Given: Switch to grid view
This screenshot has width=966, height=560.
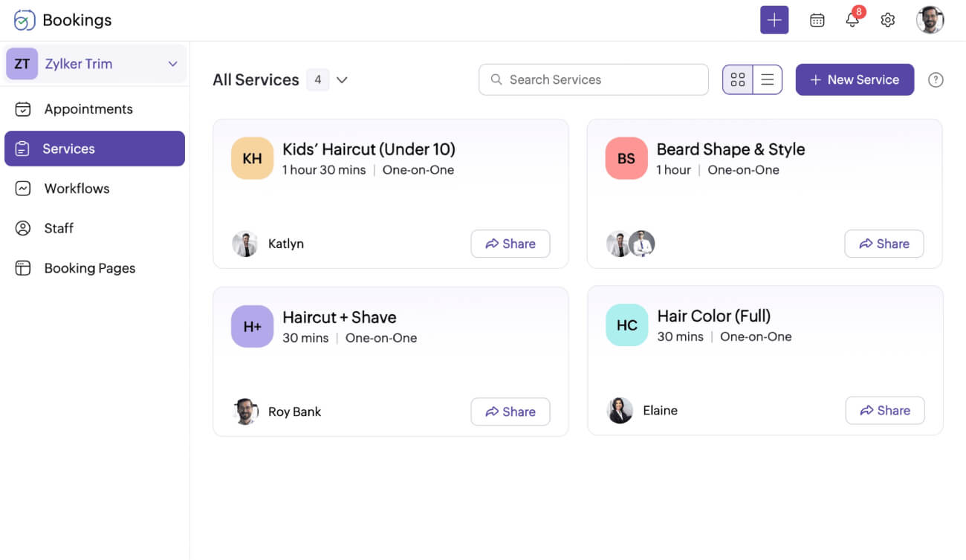Looking at the screenshot, I should tap(738, 79).
